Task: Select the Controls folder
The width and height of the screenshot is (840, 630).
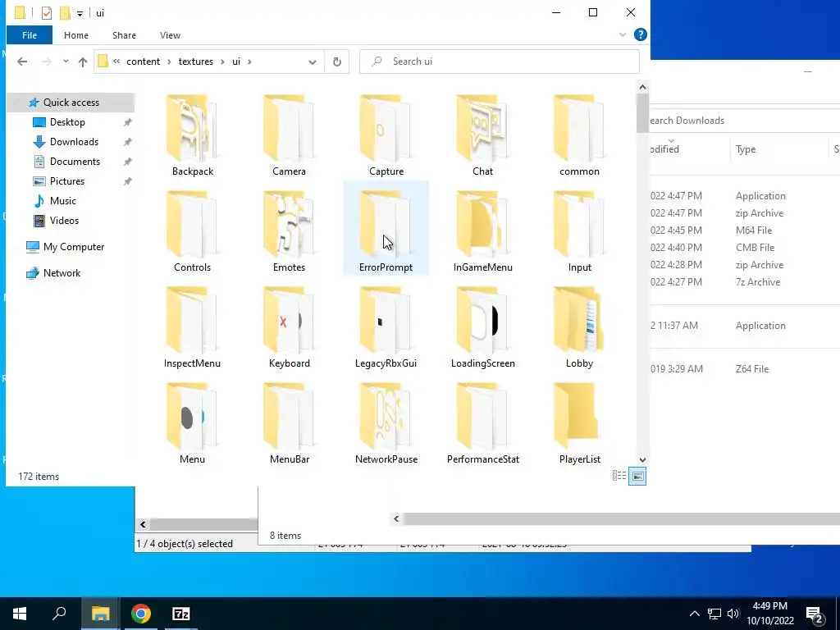Action: pyautogui.click(x=192, y=232)
